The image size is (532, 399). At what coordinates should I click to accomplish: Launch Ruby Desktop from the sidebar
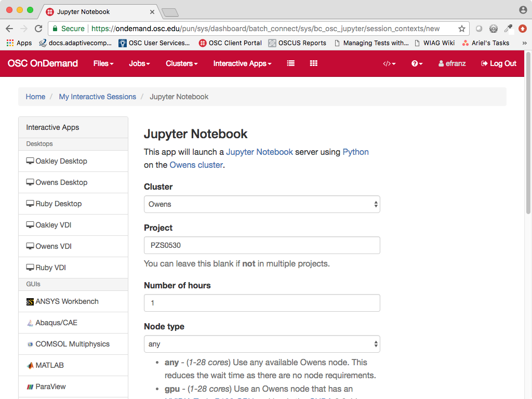73,204
